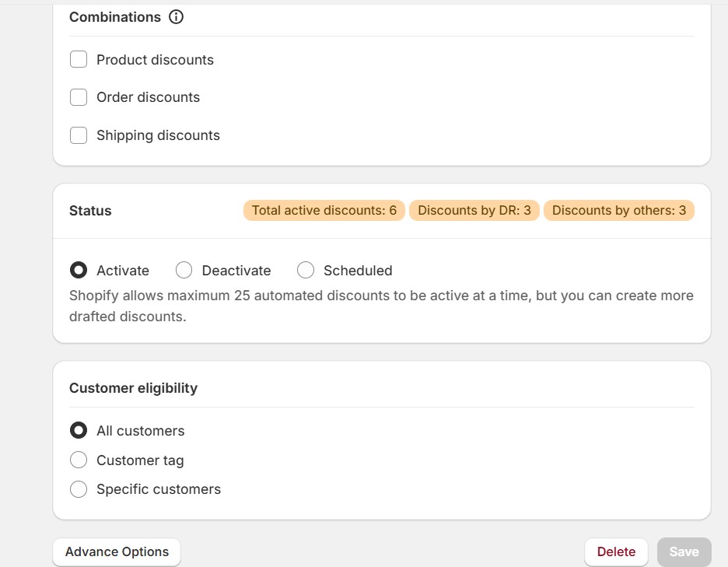The height and width of the screenshot is (567, 728).
Task: Open the Advance Options panel
Action: coord(116,551)
